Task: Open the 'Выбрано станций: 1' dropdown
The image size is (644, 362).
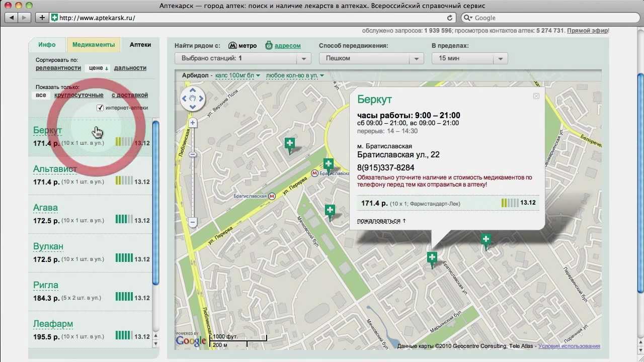Action: [243, 58]
